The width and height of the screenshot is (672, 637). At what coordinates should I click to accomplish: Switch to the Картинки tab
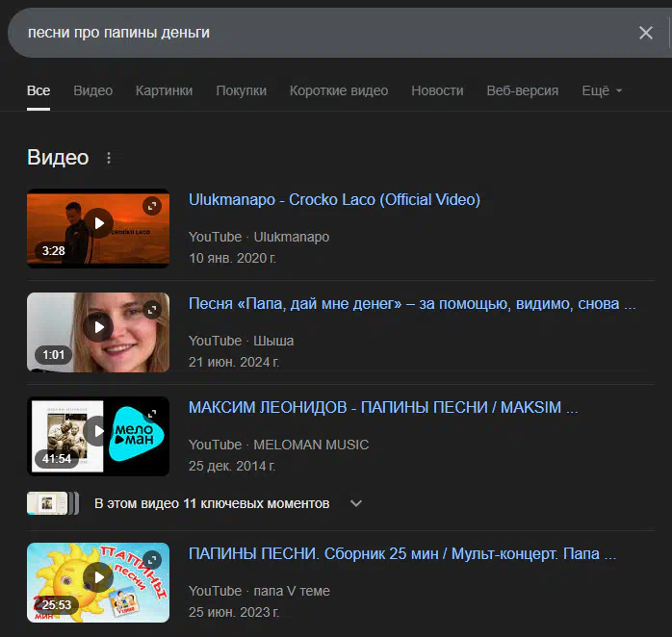(x=164, y=90)
